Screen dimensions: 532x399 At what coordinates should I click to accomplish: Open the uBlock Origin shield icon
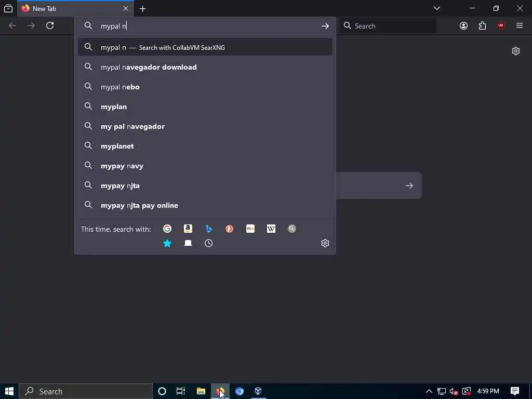click(501, 25)
